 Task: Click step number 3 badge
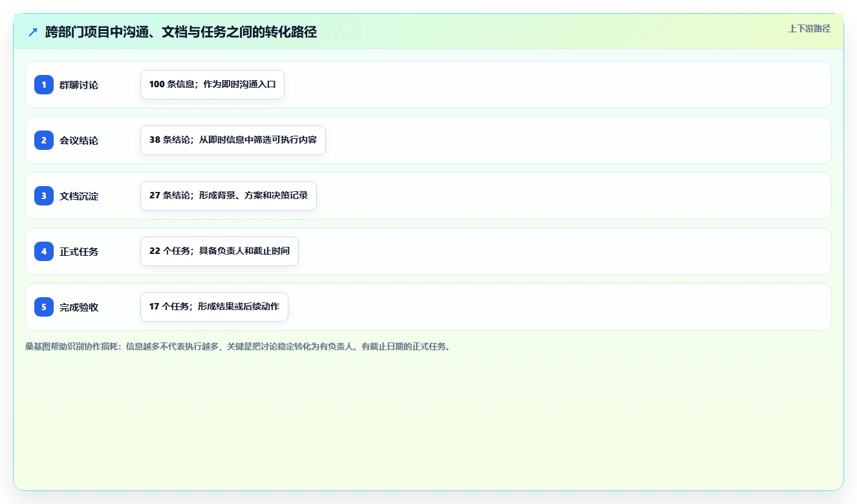point(44,196)
